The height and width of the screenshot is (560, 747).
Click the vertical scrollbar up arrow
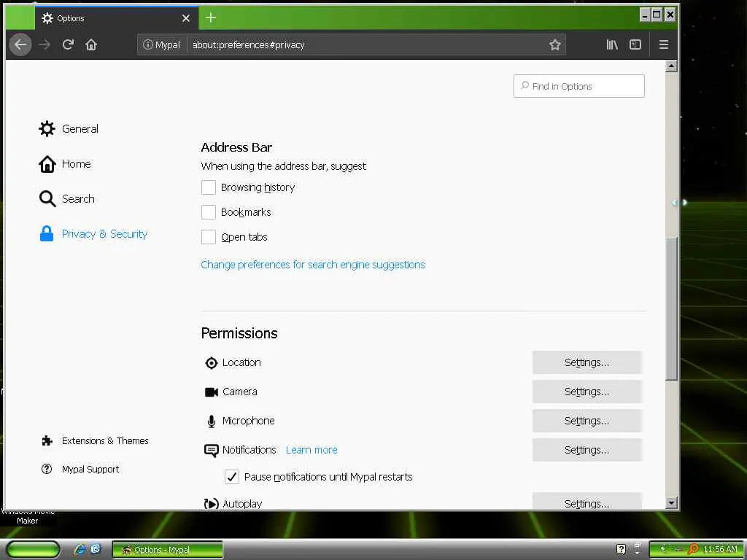pos(671,66)
